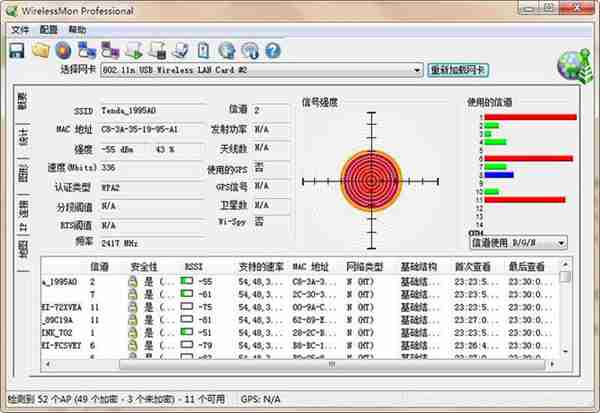The width and height of the screenshot is (600, 413).
Task: Sort the table by 首次查看 column header
Action: (472, 267)
